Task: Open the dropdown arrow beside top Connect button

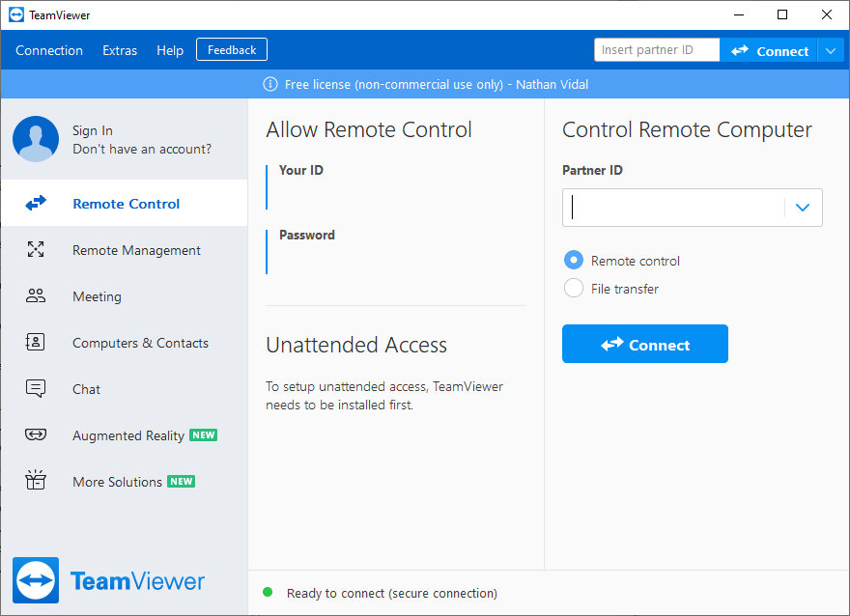Action: pyautogui.click(x=831, y=50)
